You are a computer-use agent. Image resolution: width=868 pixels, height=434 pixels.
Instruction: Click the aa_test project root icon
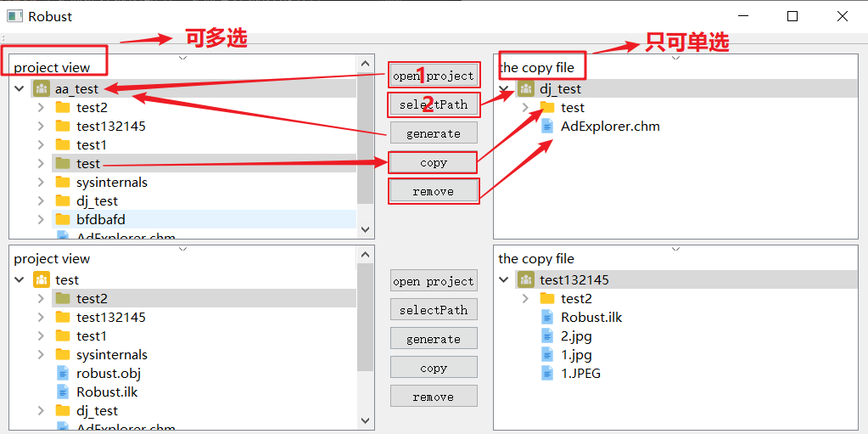click(x=42, y=88)
